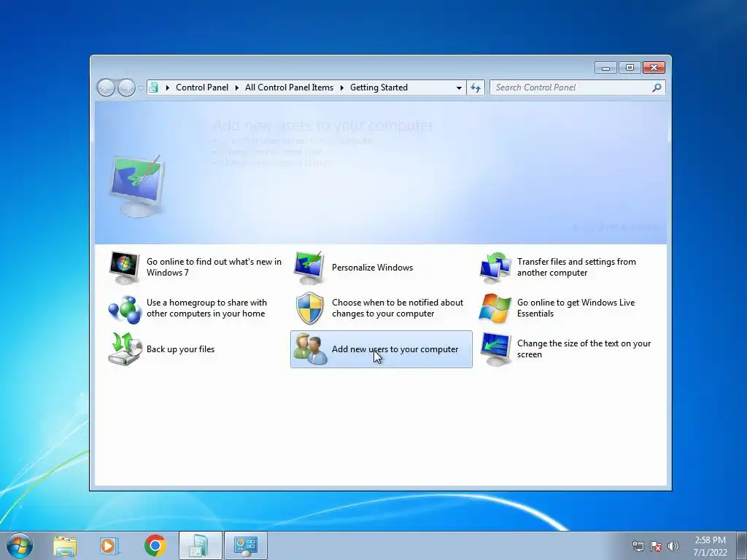
Task: Click the All Control Panel Items breadcrumb
Action: [x=289, y=87]
